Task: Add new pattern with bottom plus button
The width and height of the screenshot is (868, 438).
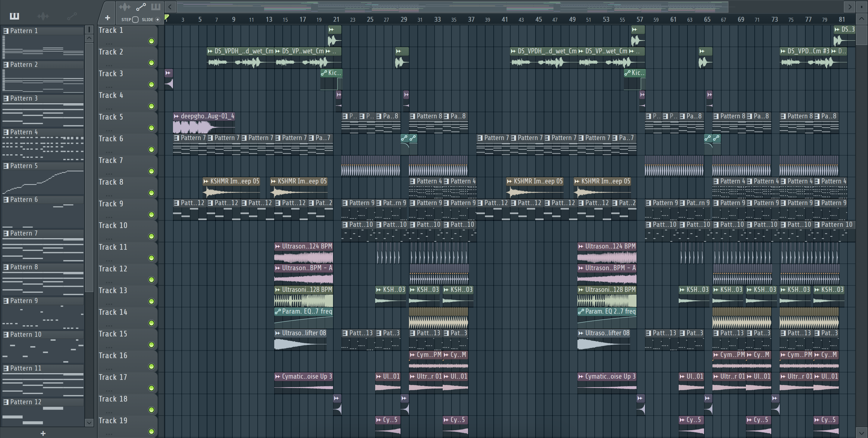Action: coord(43,433)
